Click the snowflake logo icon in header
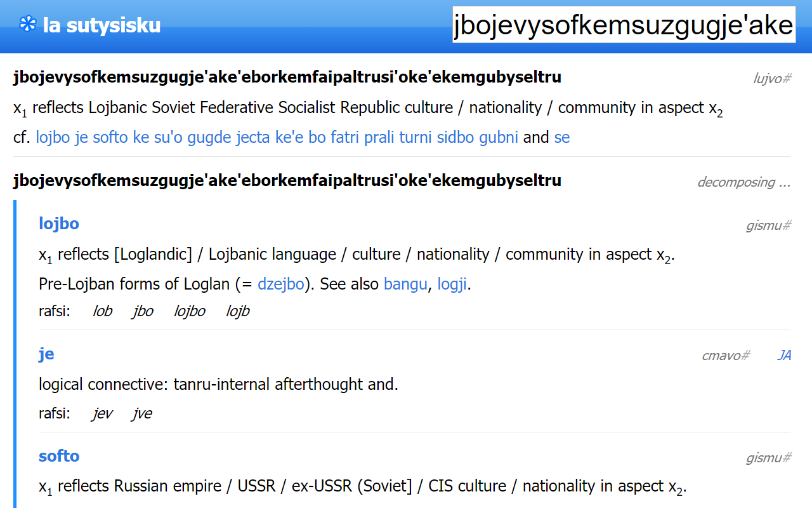The width and height of the screenshot is (812, 508). (27, 25)
